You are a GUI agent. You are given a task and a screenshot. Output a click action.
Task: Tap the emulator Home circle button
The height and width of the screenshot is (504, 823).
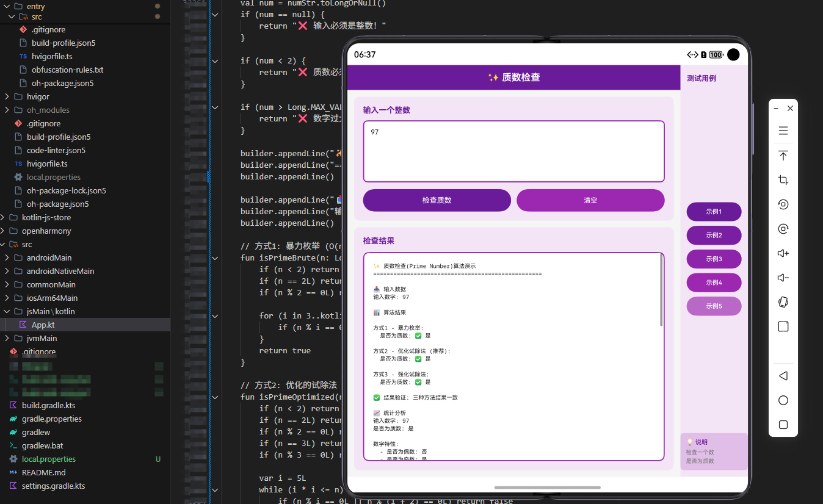tap(783, 400)
